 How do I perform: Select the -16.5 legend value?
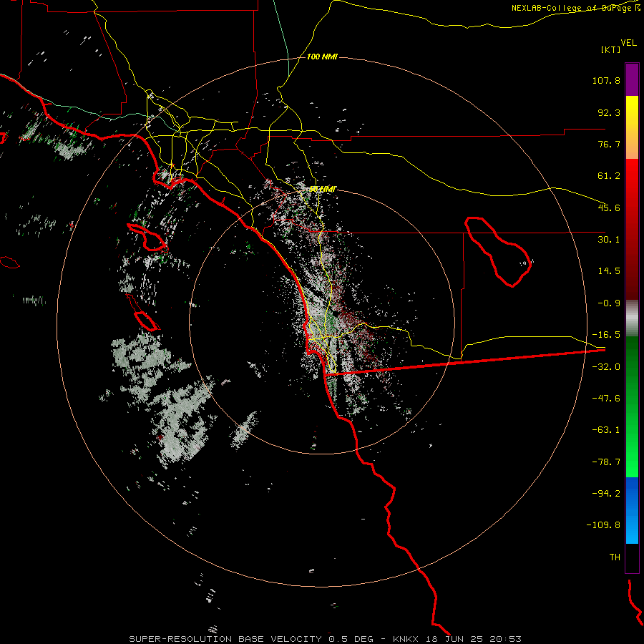(x=606, y=335)
